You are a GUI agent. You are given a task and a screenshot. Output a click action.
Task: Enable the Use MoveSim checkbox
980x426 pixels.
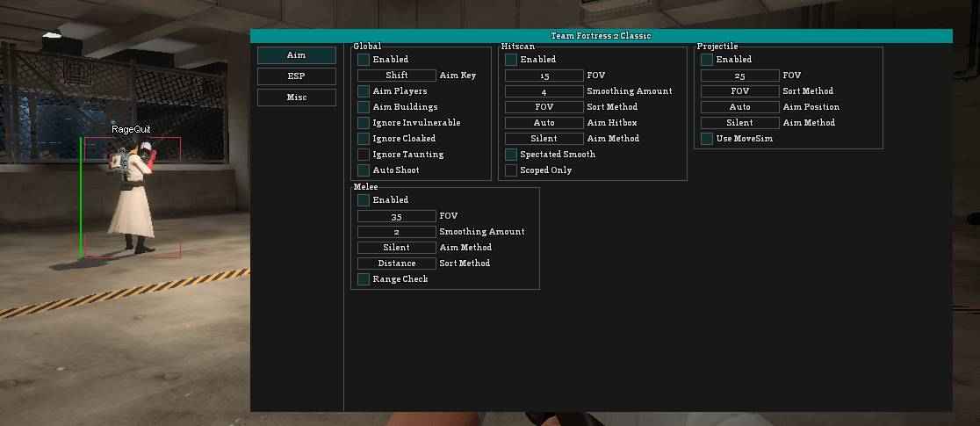coord(707,139)
